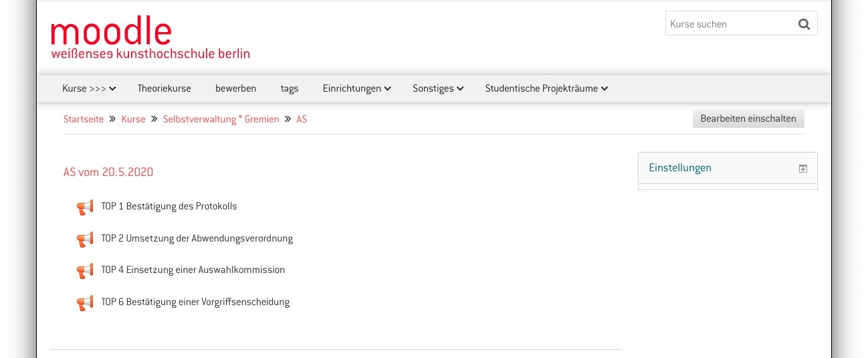
Task: Open TOP 4 Einsetzung einer Auswahlkommission
Action: click(193, 270)
